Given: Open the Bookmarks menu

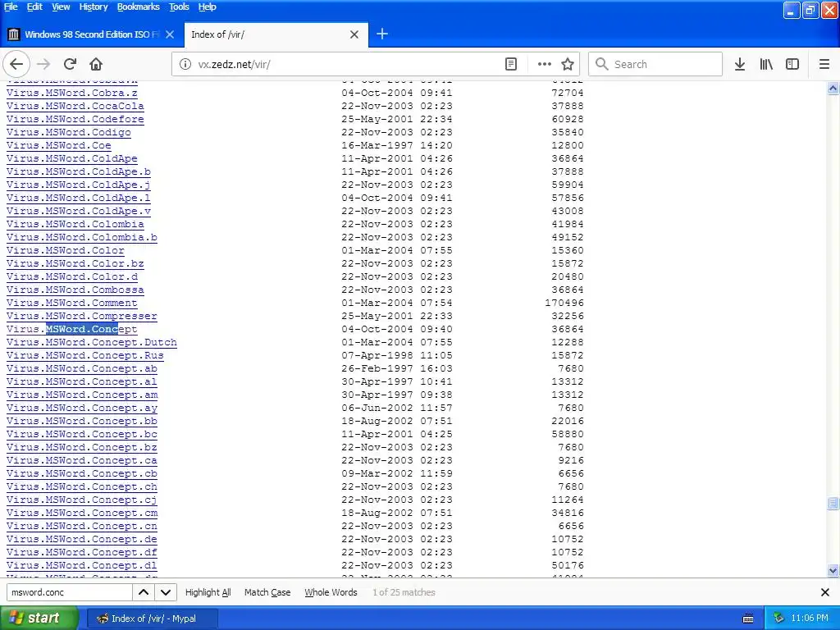Looking at the screenshot, I should tap(138, 7).
